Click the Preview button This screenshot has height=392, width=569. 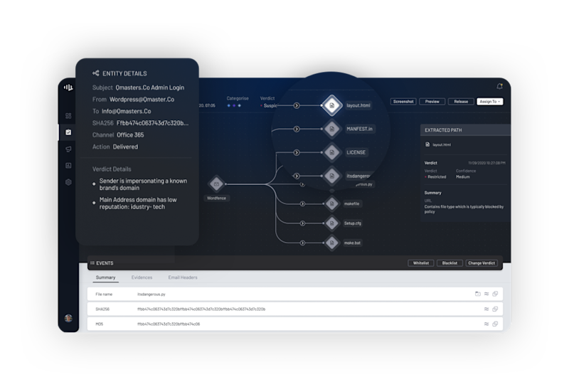tap(432, 102)
